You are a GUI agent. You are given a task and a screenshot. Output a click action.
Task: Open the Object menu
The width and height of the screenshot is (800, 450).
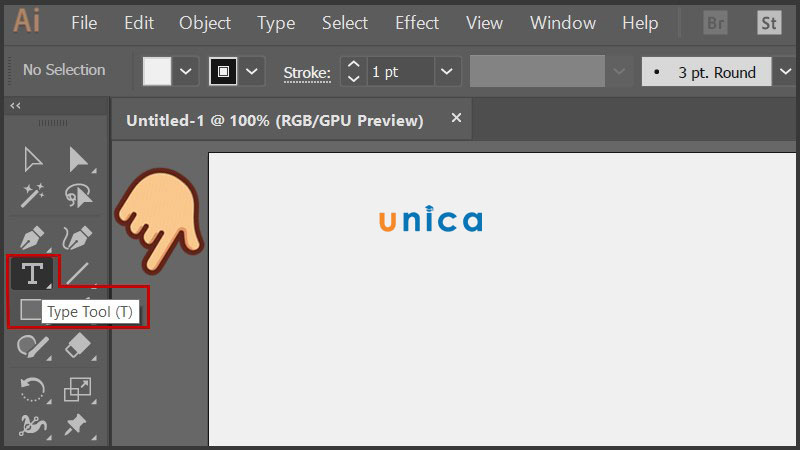pos(205,23)
